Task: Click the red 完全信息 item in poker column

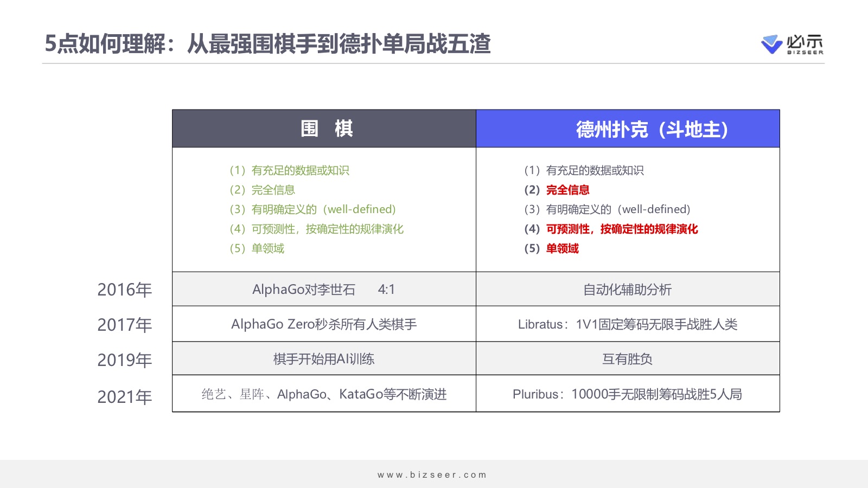Action: [567, 190]
